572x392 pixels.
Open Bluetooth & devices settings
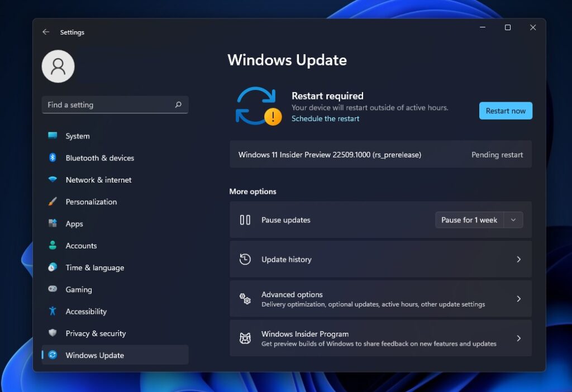click(x=54, y=158)
